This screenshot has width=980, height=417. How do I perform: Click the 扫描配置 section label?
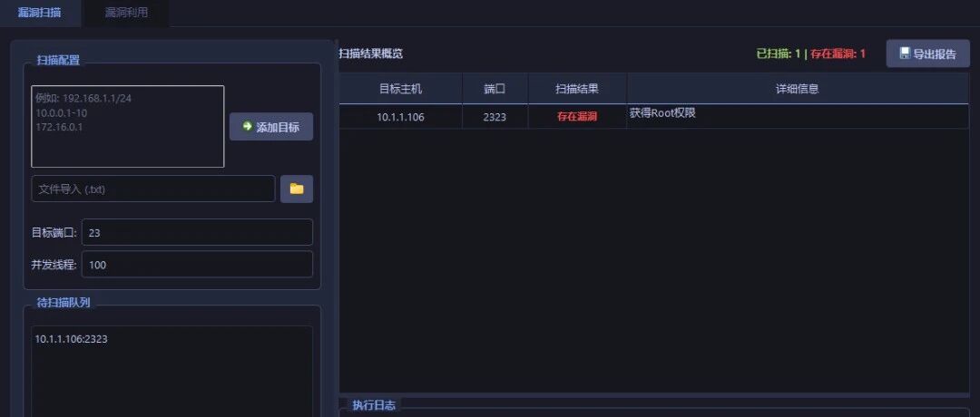coord(58,61)
